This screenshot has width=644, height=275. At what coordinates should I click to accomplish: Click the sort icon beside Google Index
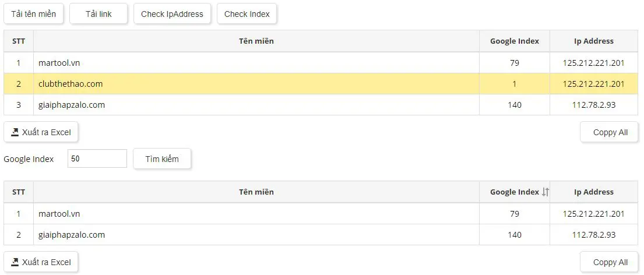(545, 192)
